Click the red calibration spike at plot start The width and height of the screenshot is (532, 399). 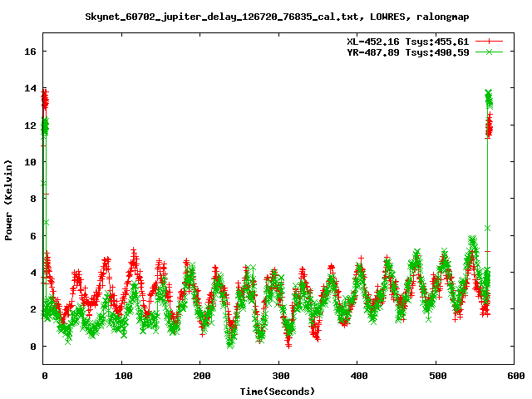45,100
